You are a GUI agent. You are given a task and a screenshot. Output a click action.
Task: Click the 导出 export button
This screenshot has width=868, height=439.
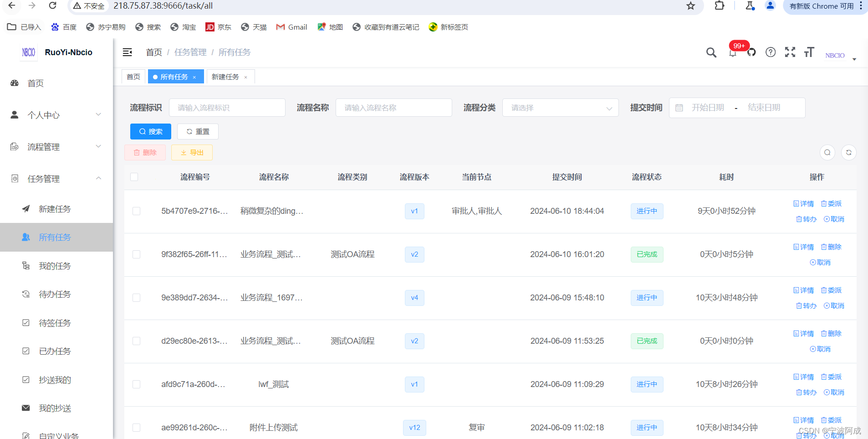click(192, 152)
